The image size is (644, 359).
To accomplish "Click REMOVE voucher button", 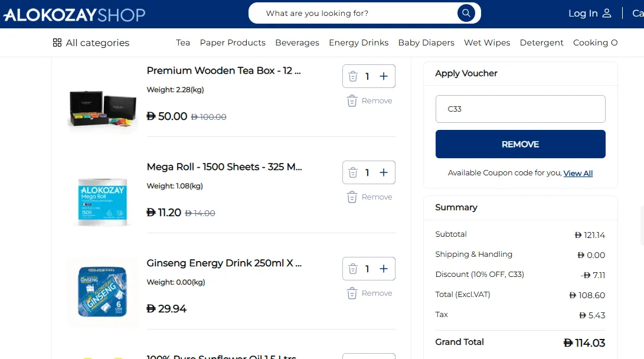I will click(x=521, y=144).
